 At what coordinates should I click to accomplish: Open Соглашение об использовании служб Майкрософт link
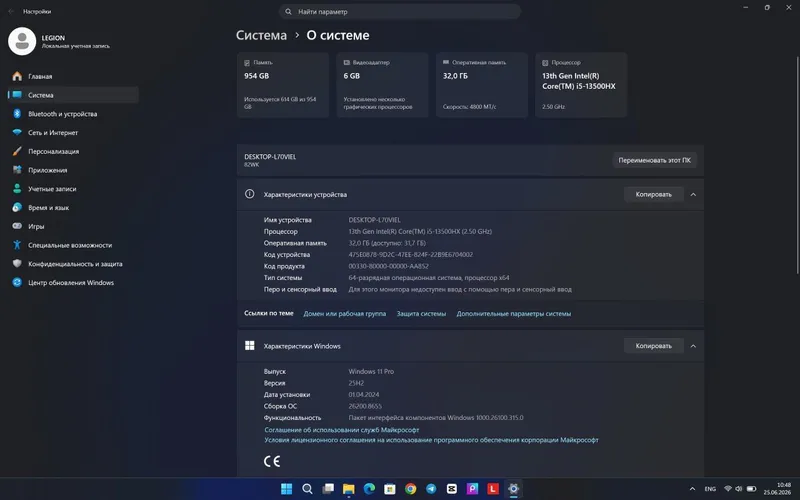point(341,430)
